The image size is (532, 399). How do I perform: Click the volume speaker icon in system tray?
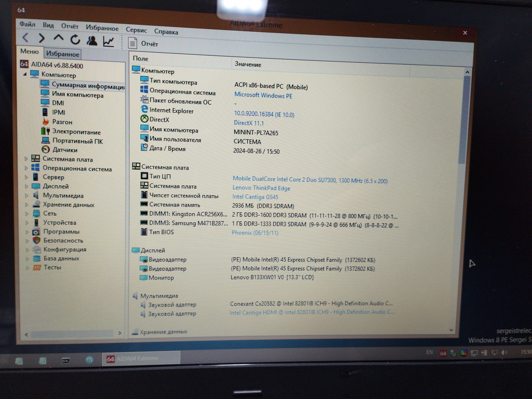coord(504,352)
